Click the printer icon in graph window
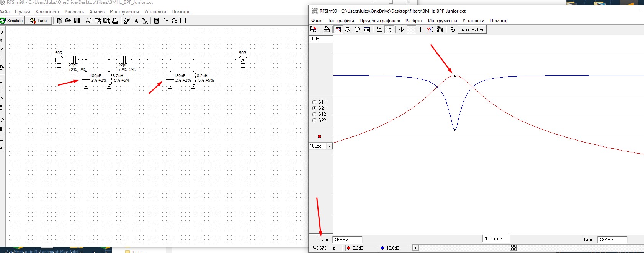The height and width of the screenshot is (253, 644). [326, 29]
